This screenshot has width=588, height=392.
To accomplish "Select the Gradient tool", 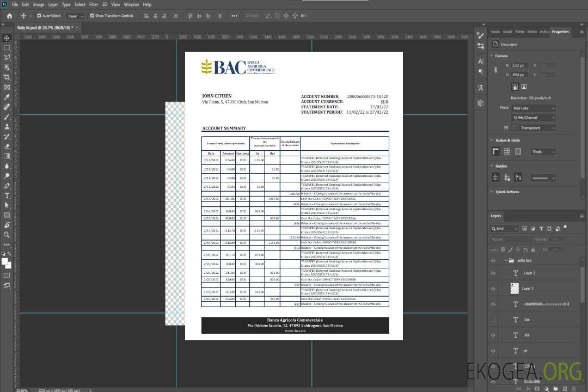I will tap(7, 156).
